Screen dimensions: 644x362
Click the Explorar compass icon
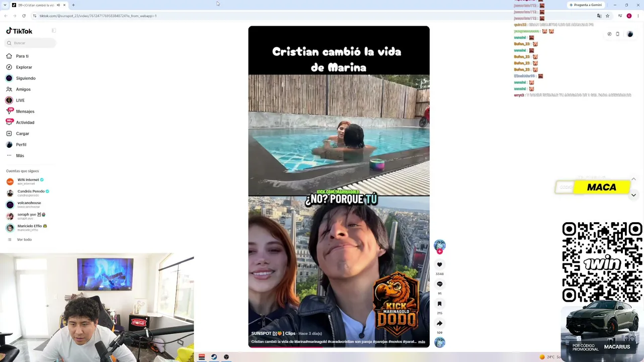(x=9, y=67)
